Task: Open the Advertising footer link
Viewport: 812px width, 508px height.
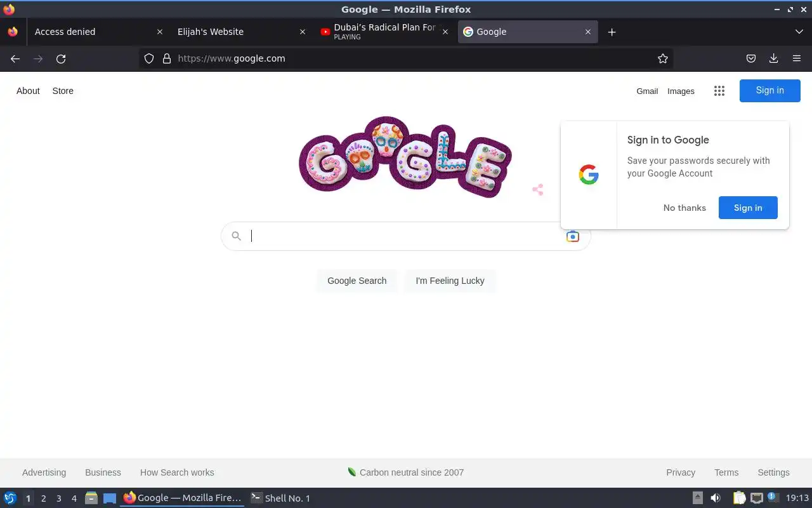Action: tap(44, 472)
